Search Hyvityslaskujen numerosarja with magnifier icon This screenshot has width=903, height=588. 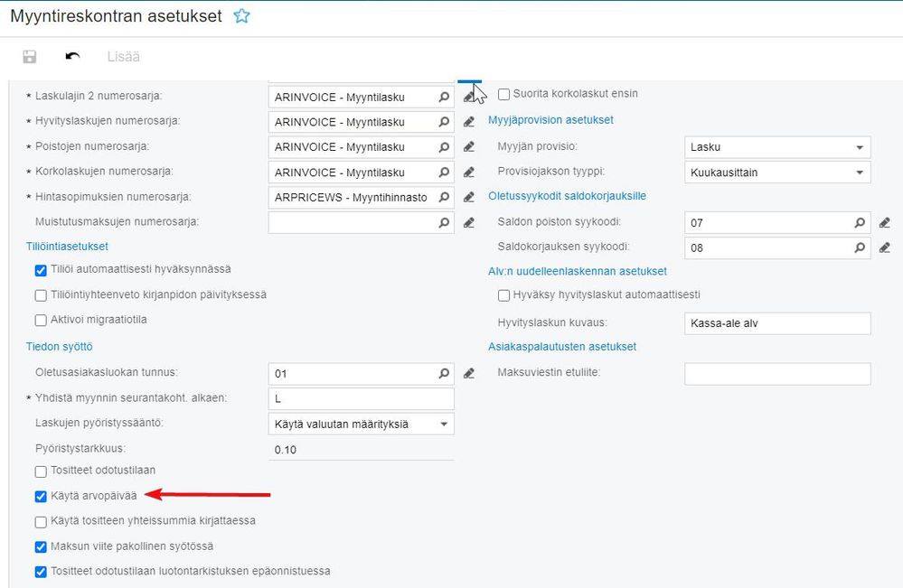(x=444, y=122)
